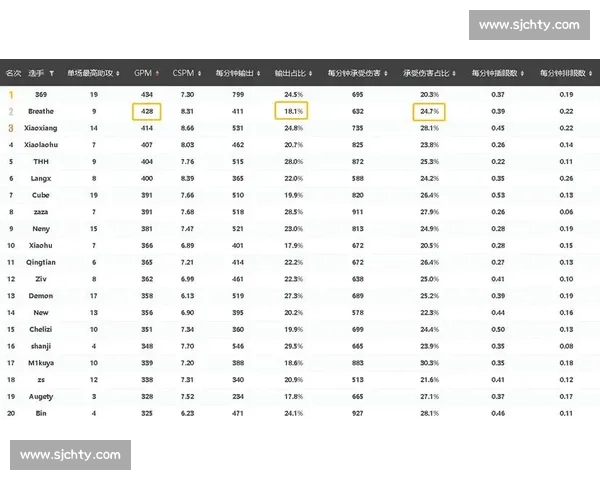Click the highlighted 18.1% damage share cell

tap(292, 111)
